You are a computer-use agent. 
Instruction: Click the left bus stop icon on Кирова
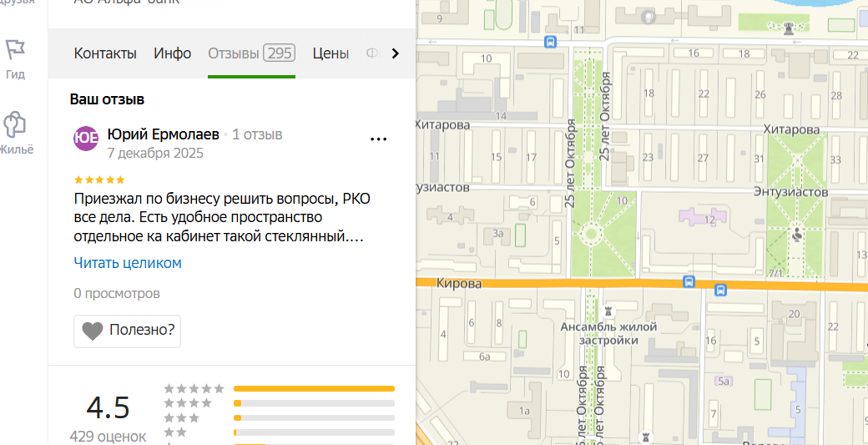tap(689, 281)
